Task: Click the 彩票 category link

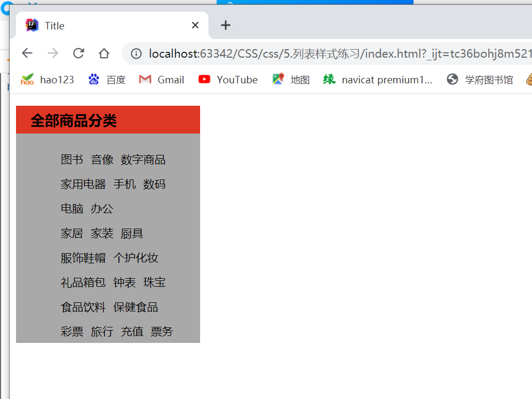Action: point(72,331)
